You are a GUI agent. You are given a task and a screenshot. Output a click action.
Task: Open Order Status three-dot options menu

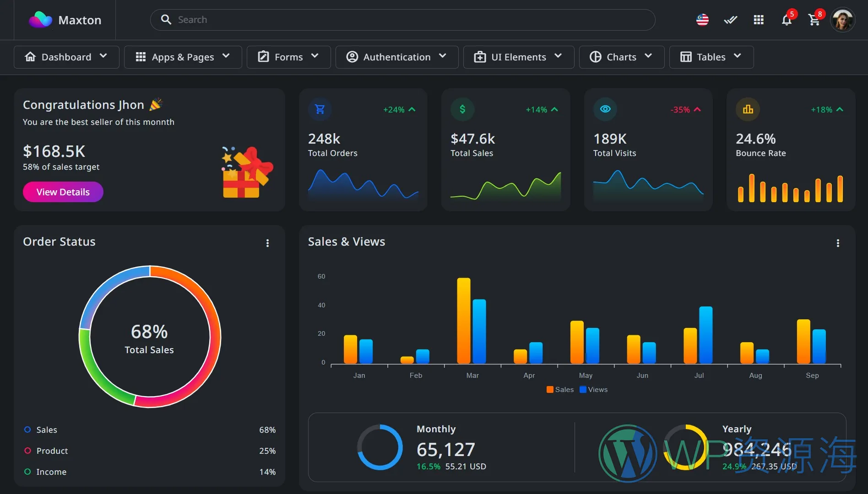(x=268, y=243)
